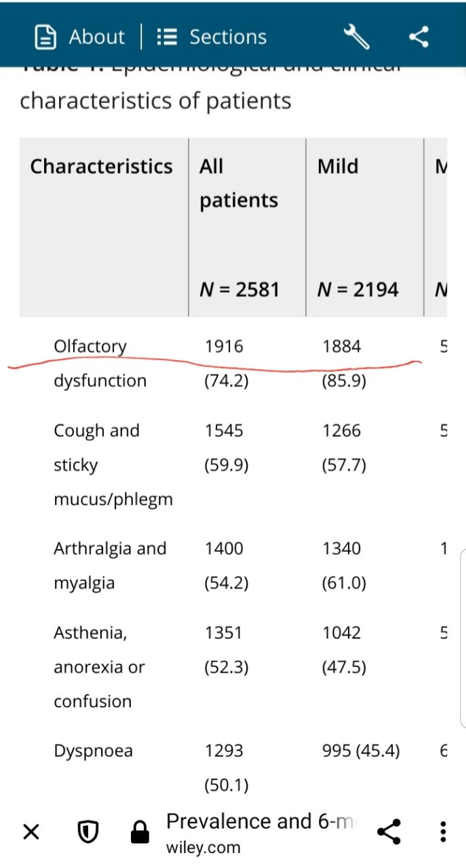Open the About document icon
The width and height of the screenshot is (466, 868).
pos(45,37)
